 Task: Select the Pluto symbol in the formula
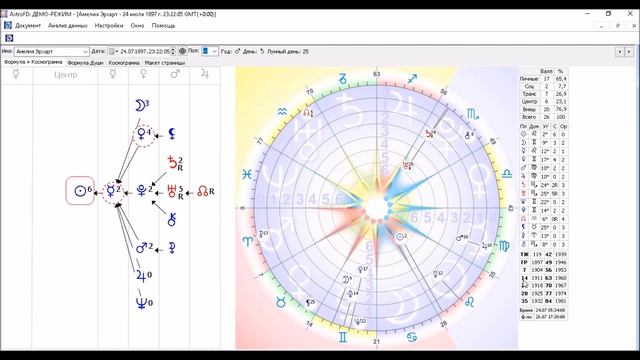pyautogui.click(x=142, y=191)
